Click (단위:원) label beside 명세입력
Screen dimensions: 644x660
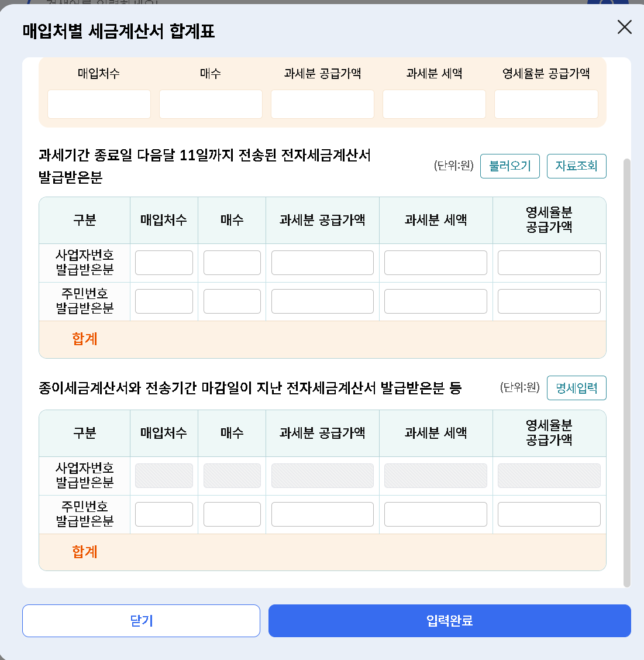pyautogui.click(x=520, y=387)
